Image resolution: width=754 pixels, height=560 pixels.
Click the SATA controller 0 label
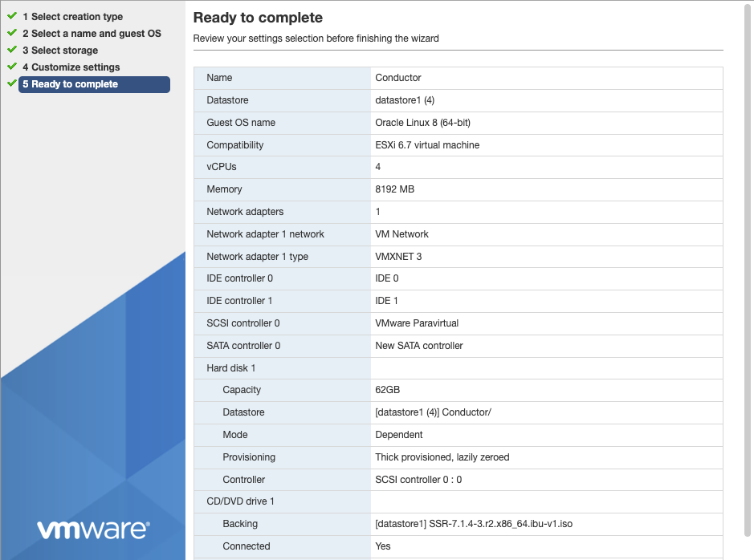(x=243, y=346)
